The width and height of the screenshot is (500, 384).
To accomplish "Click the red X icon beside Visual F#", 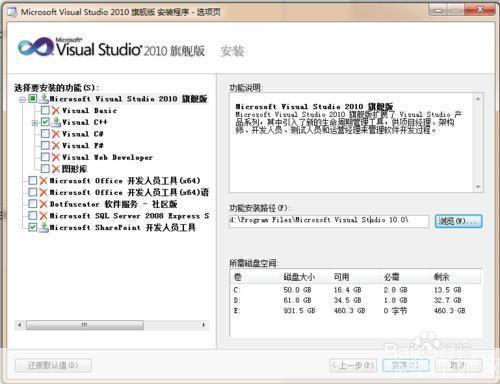I will (x=56, y=145).
